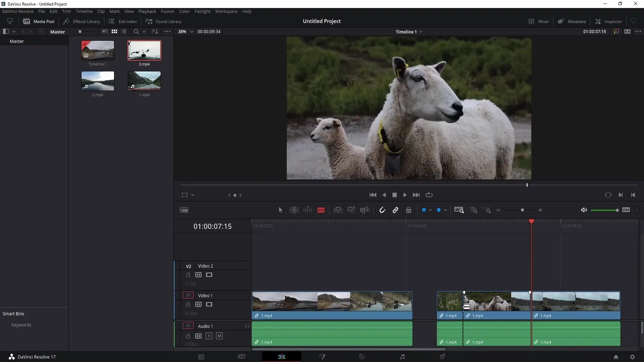Mute Audio 1 track using M button
Viewport: 644px width, 362px height.
[x=219, y=336]
